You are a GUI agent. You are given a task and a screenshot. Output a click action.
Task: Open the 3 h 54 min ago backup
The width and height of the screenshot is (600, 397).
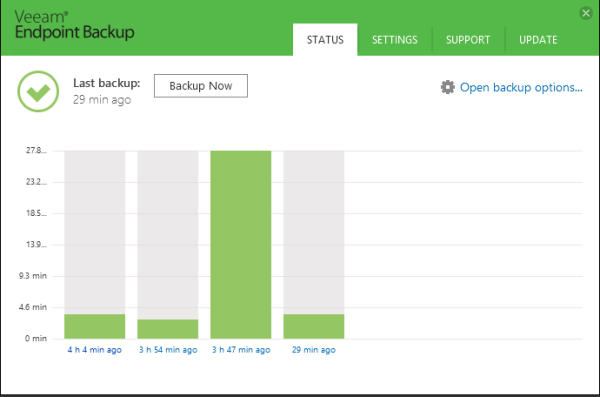168,350
